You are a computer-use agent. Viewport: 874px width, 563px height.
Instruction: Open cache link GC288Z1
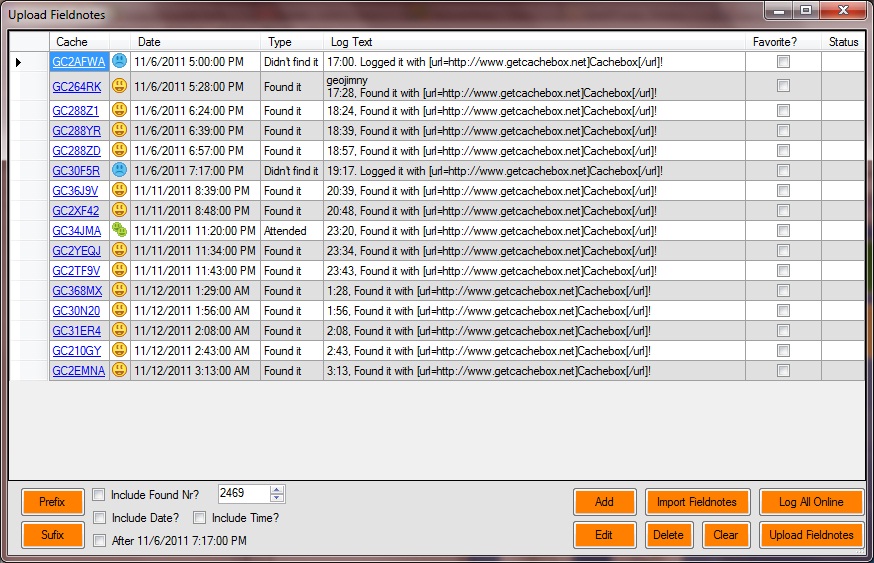click(75, 111)
